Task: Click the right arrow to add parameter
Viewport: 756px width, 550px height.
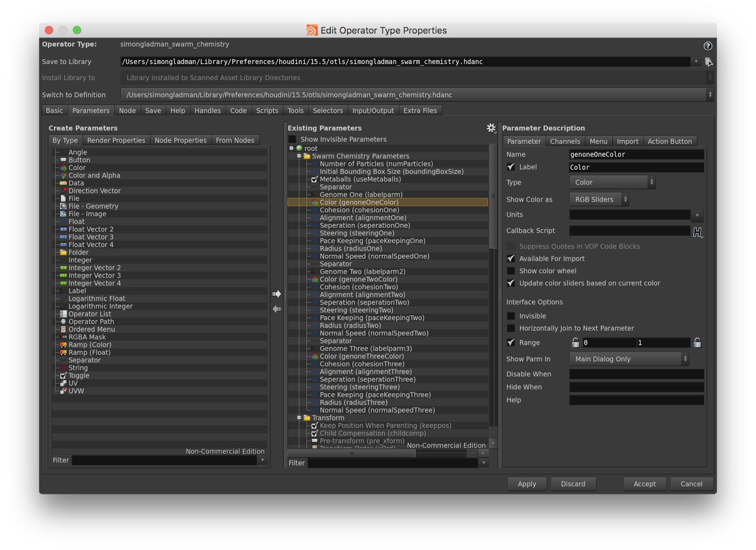Action: point(277,294)
